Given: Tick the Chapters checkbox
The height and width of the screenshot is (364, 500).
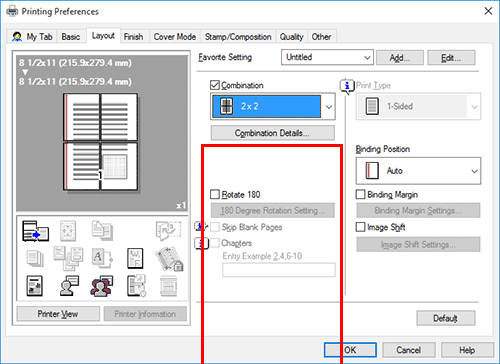Looking at the screenshot, I should (215, 243).
